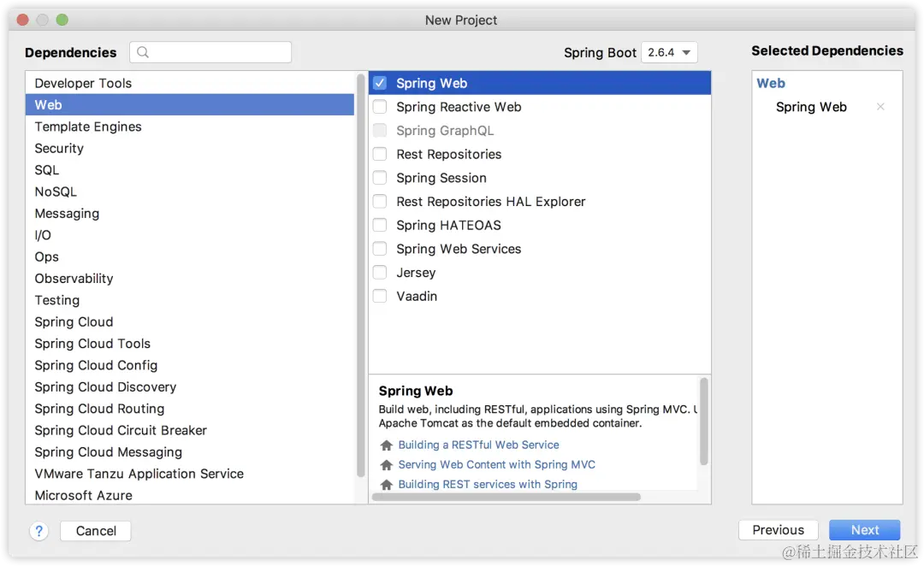
Task: Open Building a RESTful Web Service link
Action: click(x=478, y=445)
